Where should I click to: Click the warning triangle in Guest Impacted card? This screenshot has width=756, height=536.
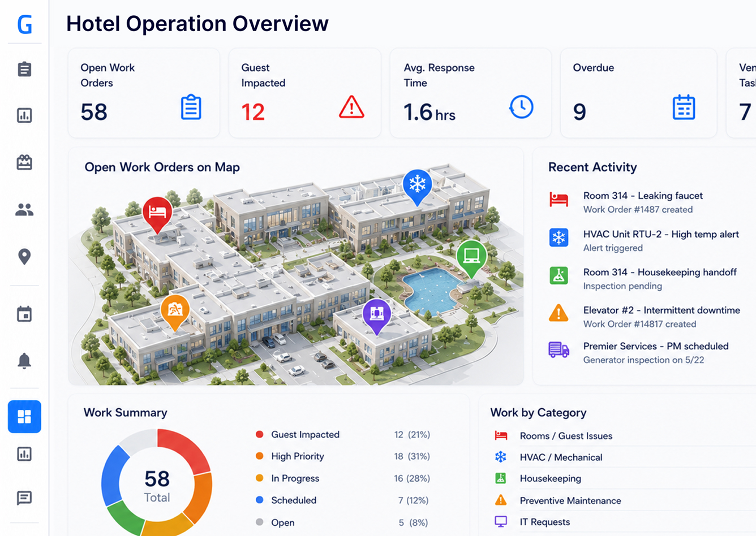pos(351,107)
